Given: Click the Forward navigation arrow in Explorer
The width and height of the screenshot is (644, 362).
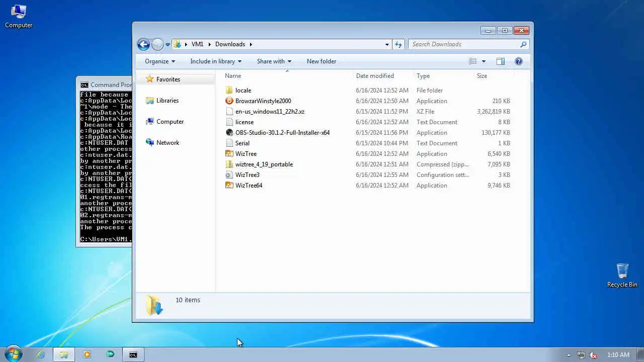Looking at the screenshot, I should click(x=157, y=44).
